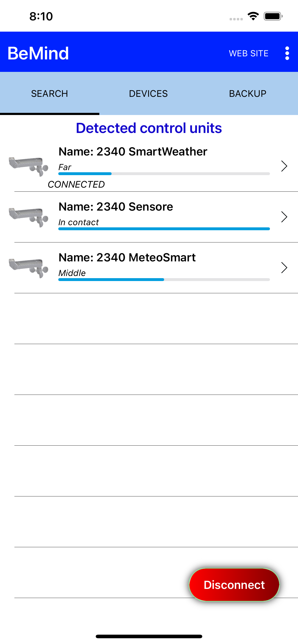Tap the Wi-Fi status icon
The width and height of the screenshot is (298, 644).
point(253,16)
